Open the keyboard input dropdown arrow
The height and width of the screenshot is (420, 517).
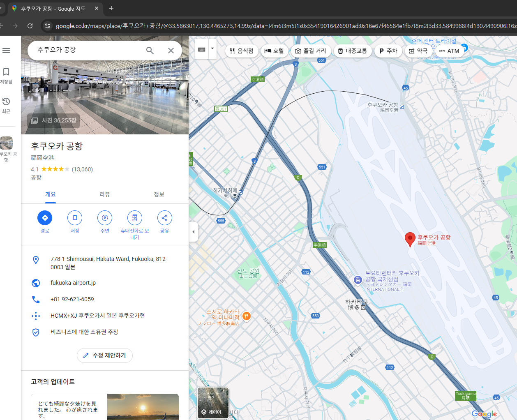coord(212,48)
